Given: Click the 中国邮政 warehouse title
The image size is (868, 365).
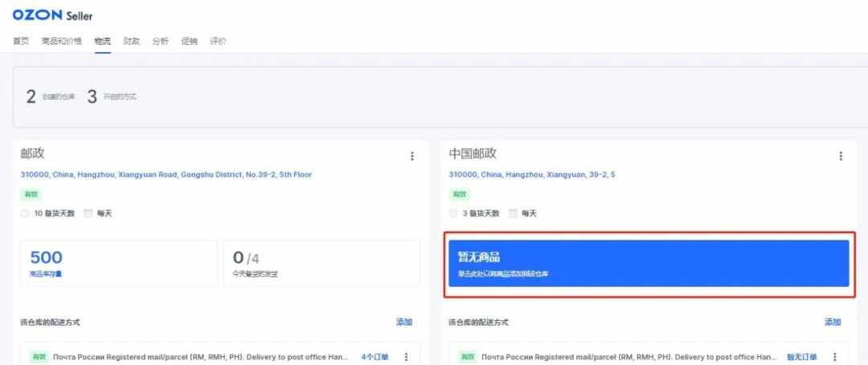Looking at the screenshot, I should coord(473,154).
